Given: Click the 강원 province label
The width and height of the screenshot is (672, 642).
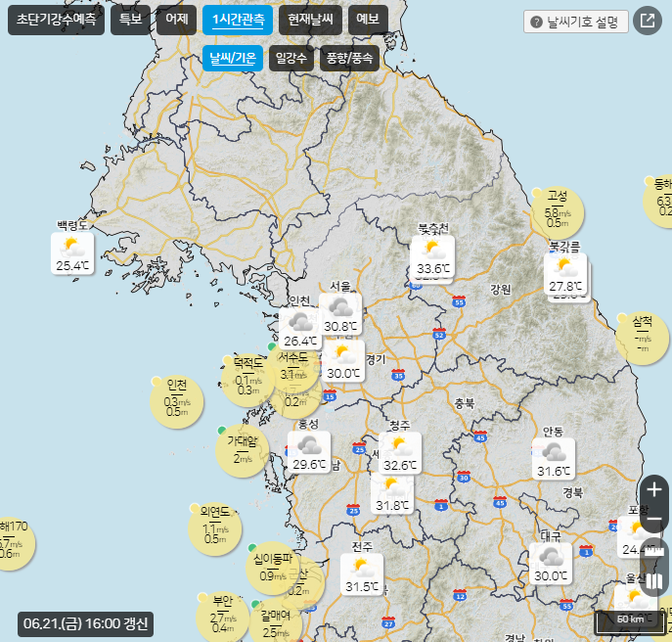Looking at the screenshot, I should (500, 289).
